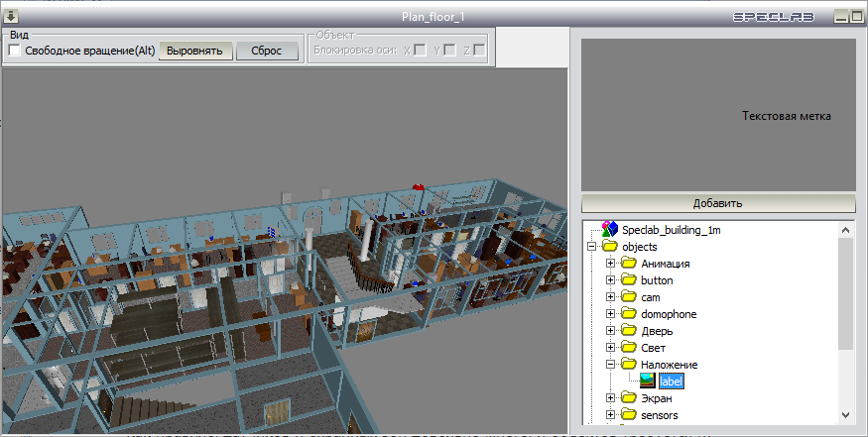
Task: Click tree scrollbar down arrow
Action: pos(845,414)
